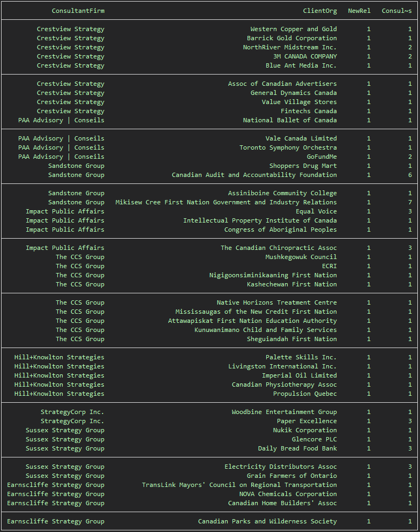
Task: Select Glencore PLC cell
Action: point(314,440)
